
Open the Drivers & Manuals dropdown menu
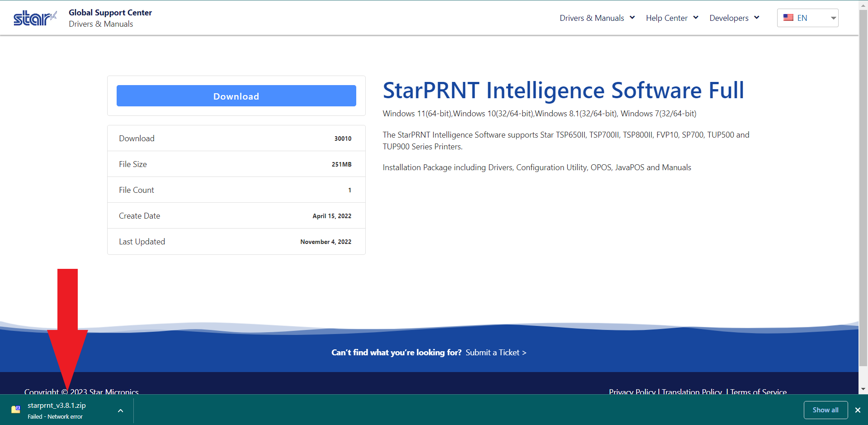point(597,18)
